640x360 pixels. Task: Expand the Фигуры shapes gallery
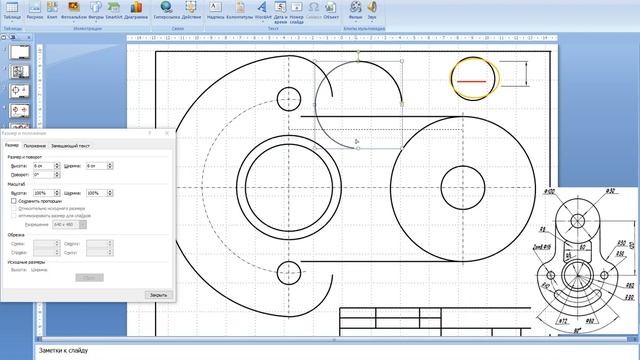(96, 11)
